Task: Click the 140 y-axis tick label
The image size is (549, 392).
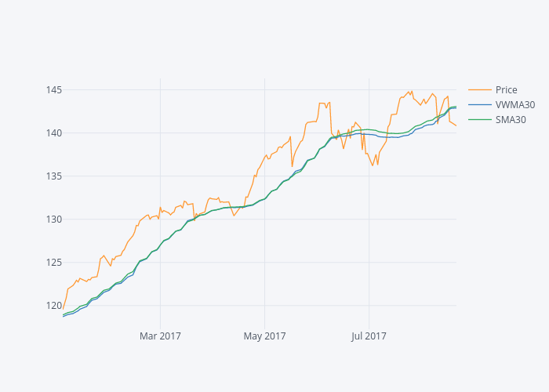Action: pos(53,132)
